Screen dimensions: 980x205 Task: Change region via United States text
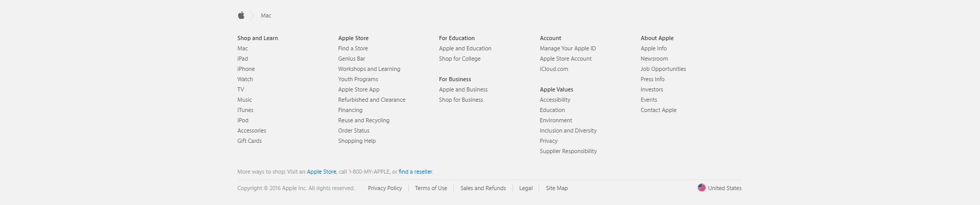[x=724, y=188]
